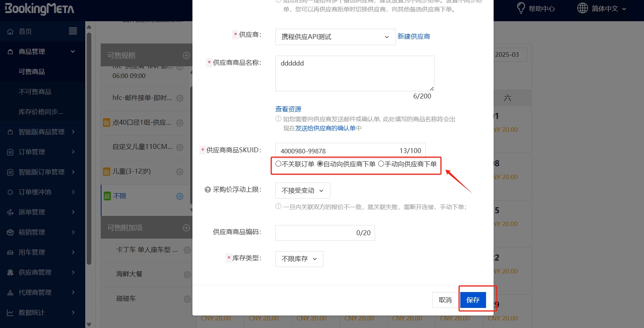Open the 供应商 dropdown showing 携程供应API测试
This screenshot has height=328, width=644.
click(335, 37)
